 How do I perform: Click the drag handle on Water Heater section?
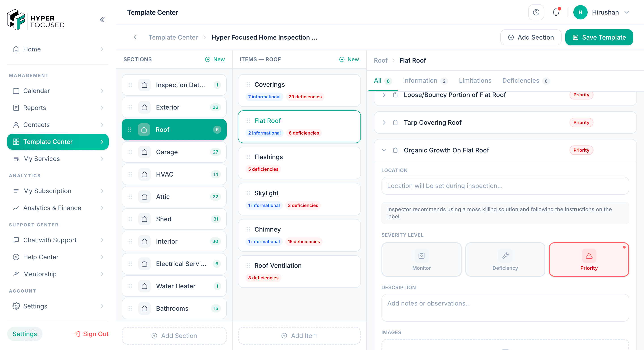pos(130,286)
